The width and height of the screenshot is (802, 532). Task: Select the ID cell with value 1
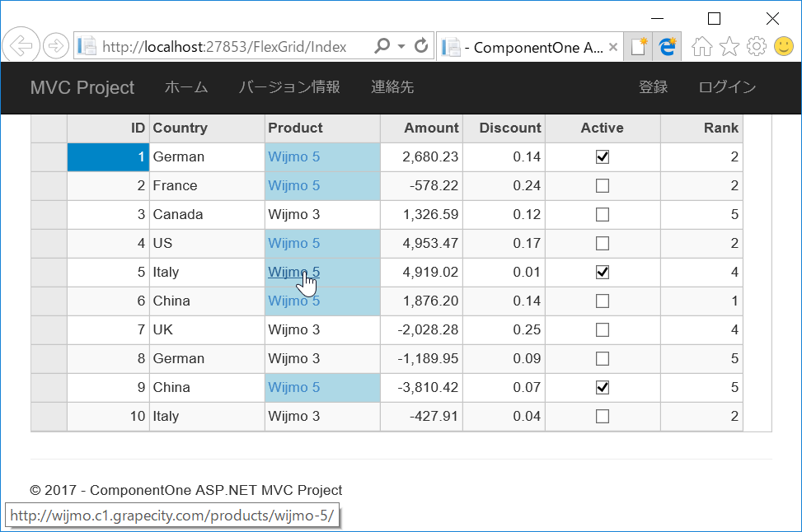108,157
